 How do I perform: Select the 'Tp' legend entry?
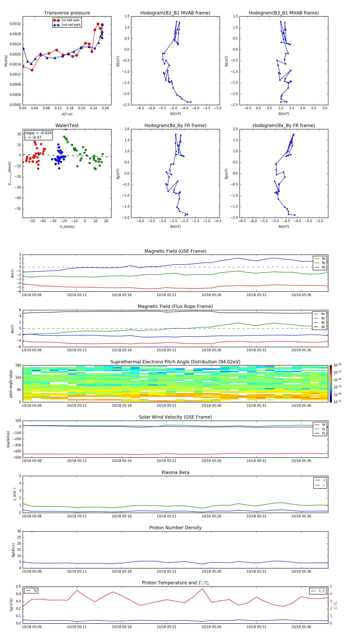[31, 591]
